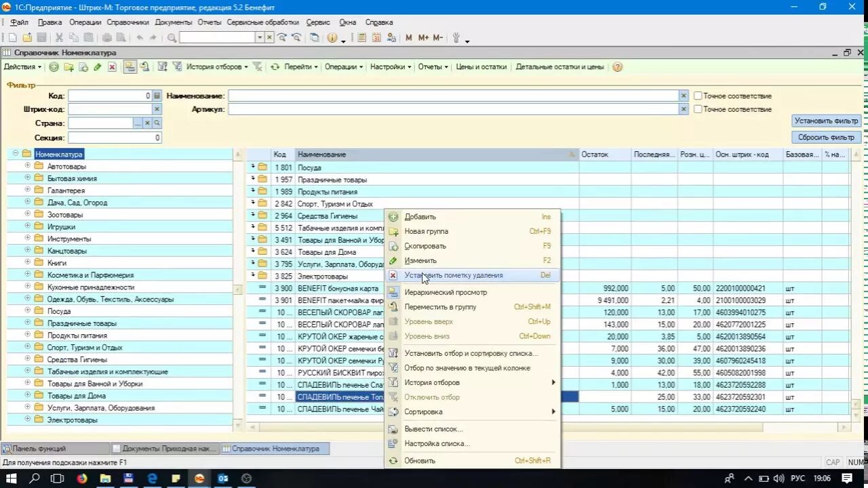Viewport: 868px width, 488px height.
Task: Open Outlook from the taskbar
Action: (222, 478)
